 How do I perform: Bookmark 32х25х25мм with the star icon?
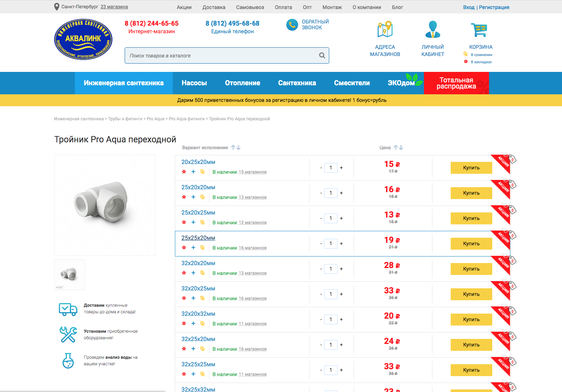coord(184,374)
